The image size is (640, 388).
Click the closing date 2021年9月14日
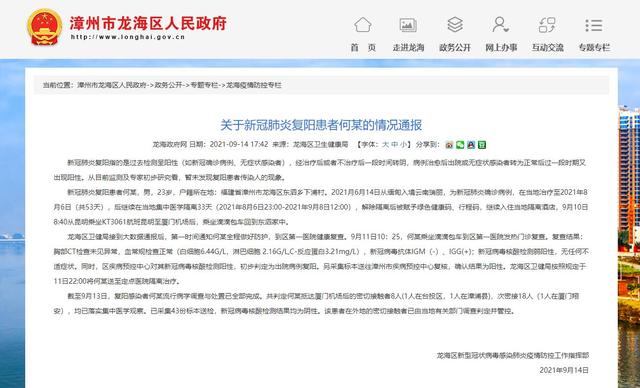(x=564, y=370)
